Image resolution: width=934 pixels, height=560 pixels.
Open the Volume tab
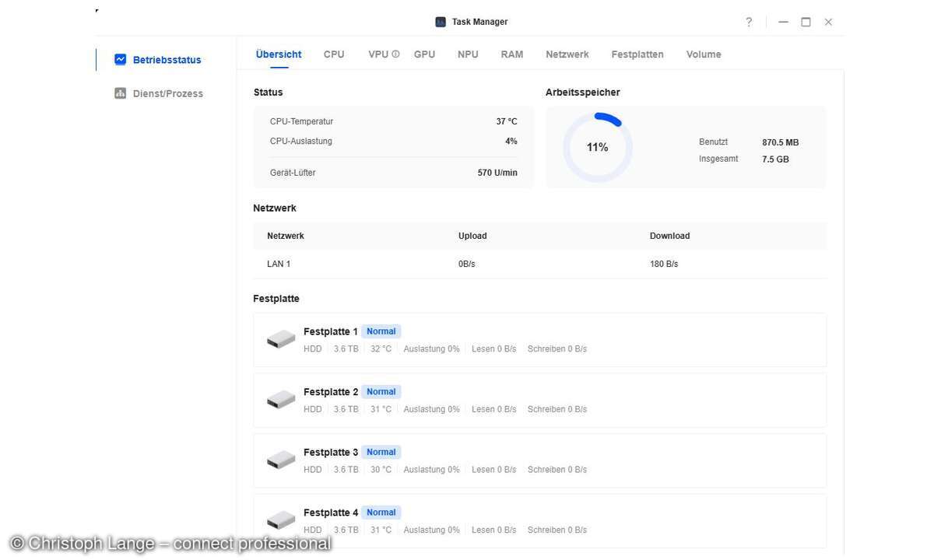click(x=704, y=54)
